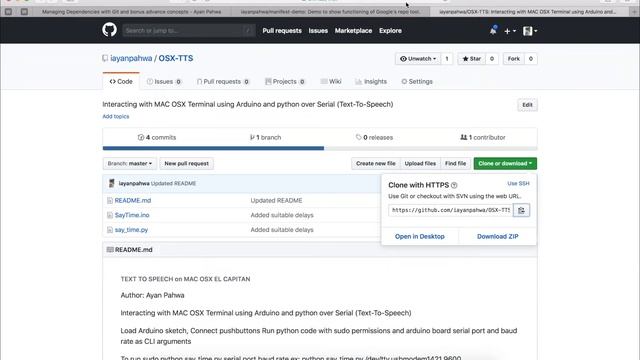Toggle the Clone or download dropdown

[505, 163]
